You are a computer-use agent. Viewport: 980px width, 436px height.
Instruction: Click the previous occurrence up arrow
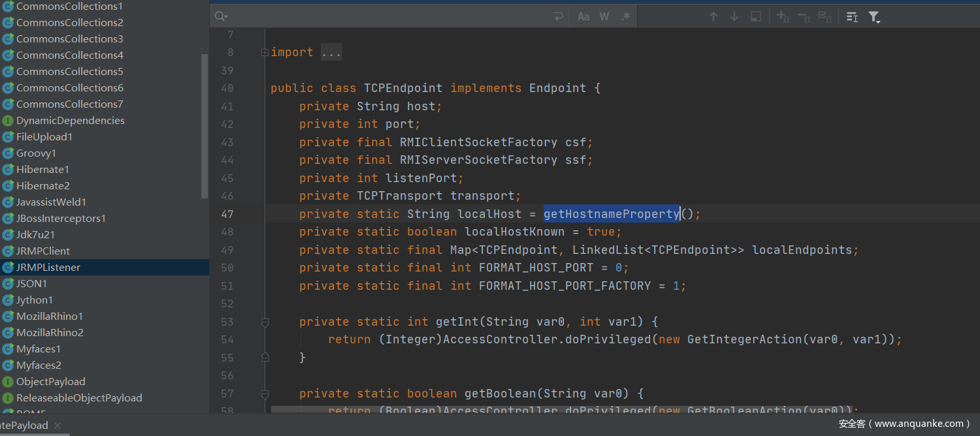713,17
